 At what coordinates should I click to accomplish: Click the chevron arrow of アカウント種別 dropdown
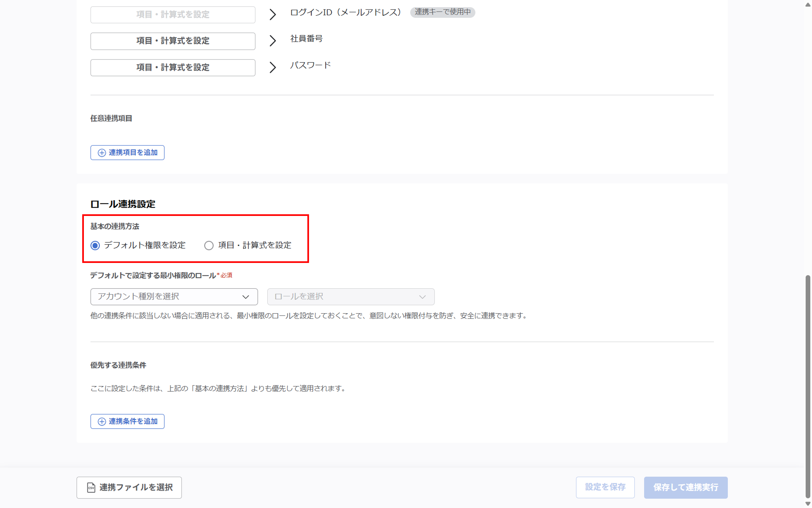(x=246, y=297)
